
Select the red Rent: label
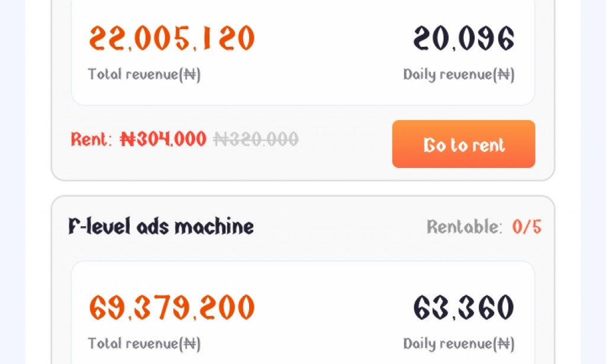[91, 140]
